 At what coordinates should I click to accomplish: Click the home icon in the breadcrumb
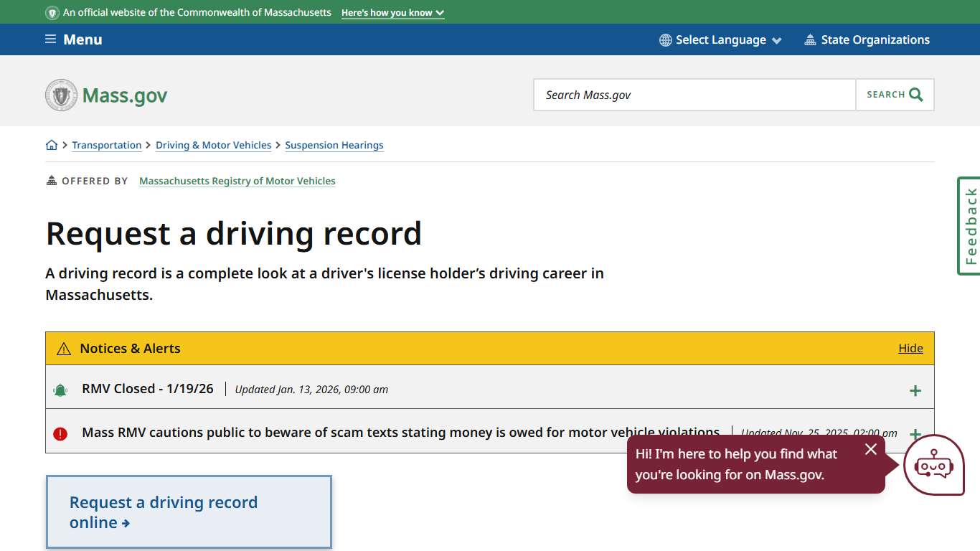coord(52,144)
